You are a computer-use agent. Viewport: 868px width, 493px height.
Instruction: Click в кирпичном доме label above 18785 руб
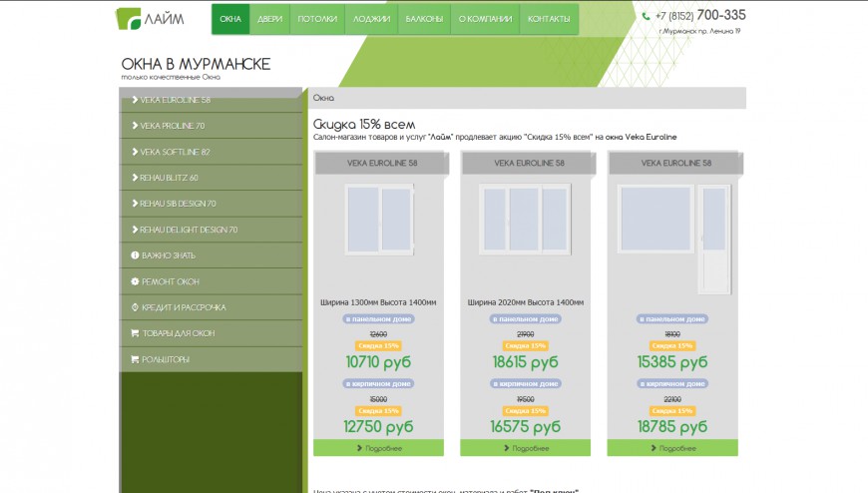[672, 383]
